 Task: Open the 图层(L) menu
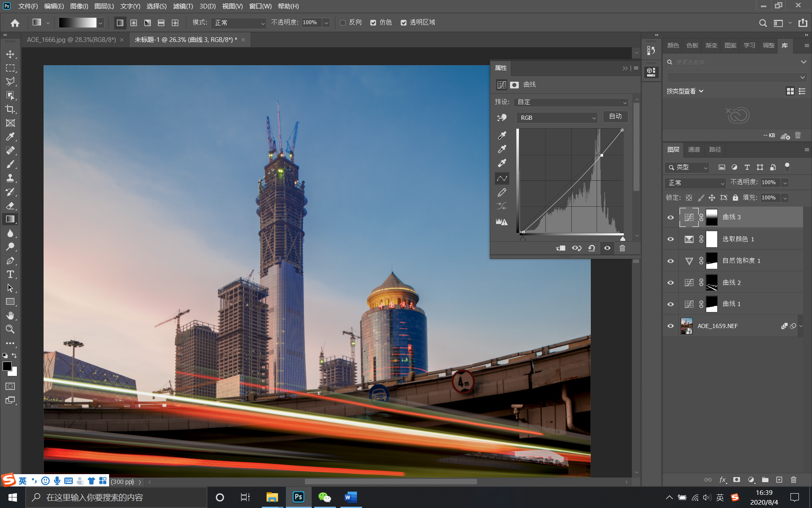coord(104,6)
